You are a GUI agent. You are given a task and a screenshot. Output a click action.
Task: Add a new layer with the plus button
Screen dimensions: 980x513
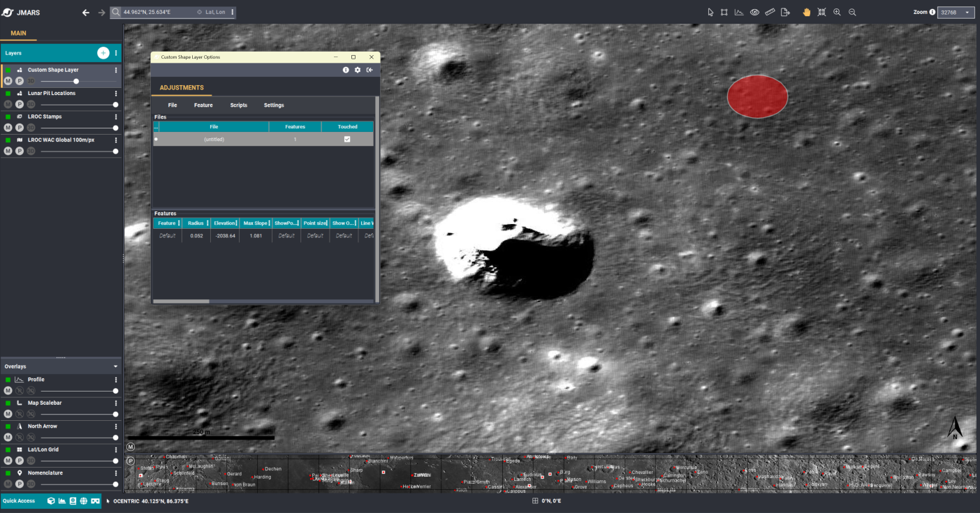tap(103, 52)
